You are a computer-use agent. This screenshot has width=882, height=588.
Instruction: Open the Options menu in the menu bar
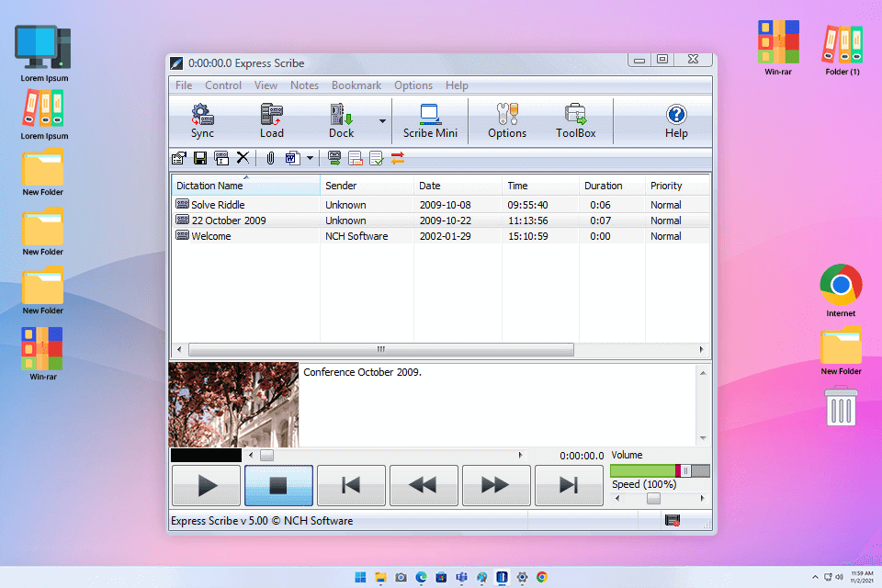point(413,85)
